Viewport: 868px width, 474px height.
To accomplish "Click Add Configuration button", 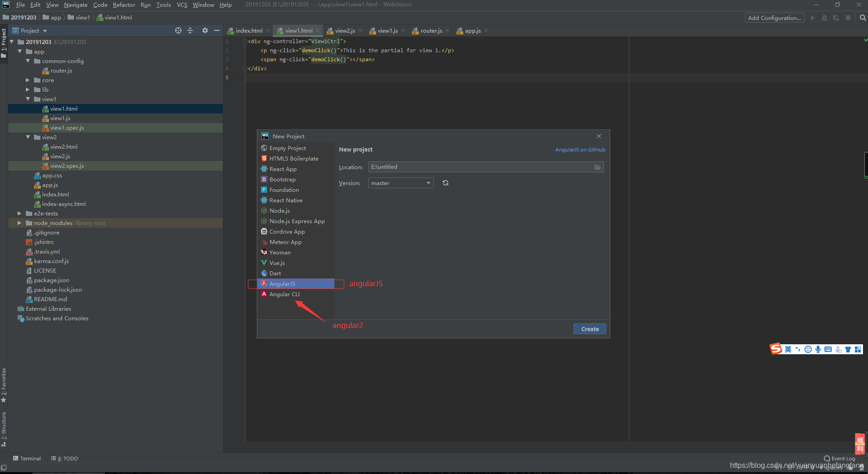I will click(774, 18).
